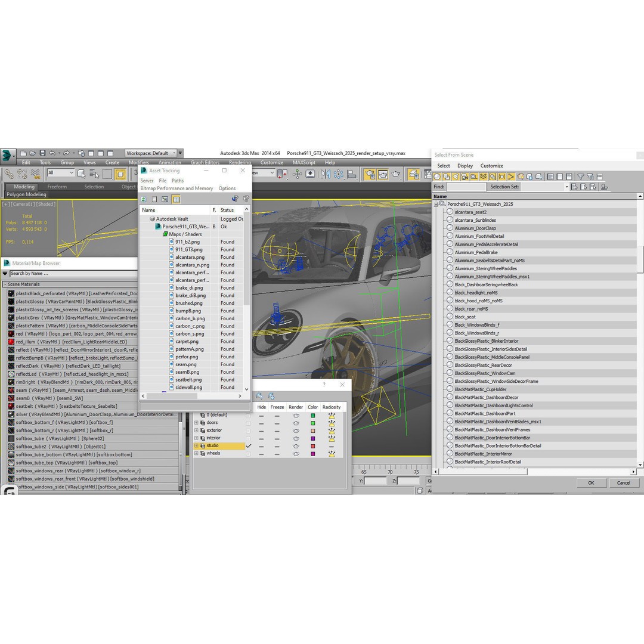Click the Polygon Modeling panel button
The height and width of the screenshot is (644, 644).
(x=26, y=194)
